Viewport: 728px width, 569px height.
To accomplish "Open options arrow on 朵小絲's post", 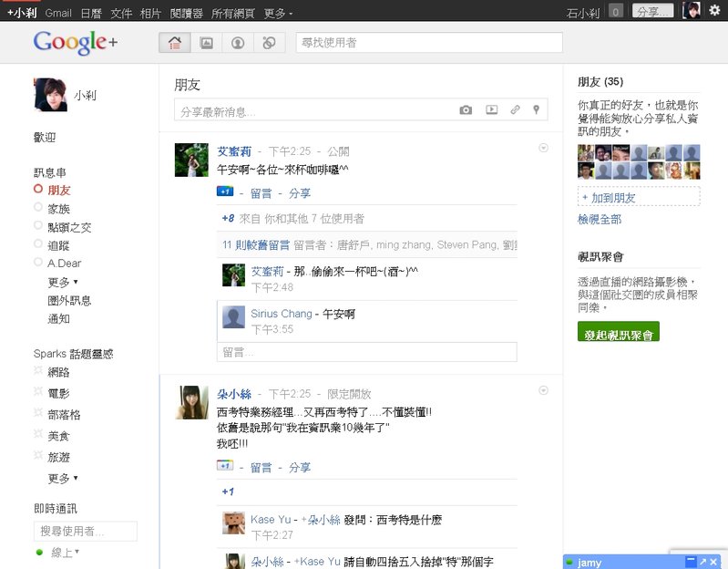I will click(x=543, y=390).
